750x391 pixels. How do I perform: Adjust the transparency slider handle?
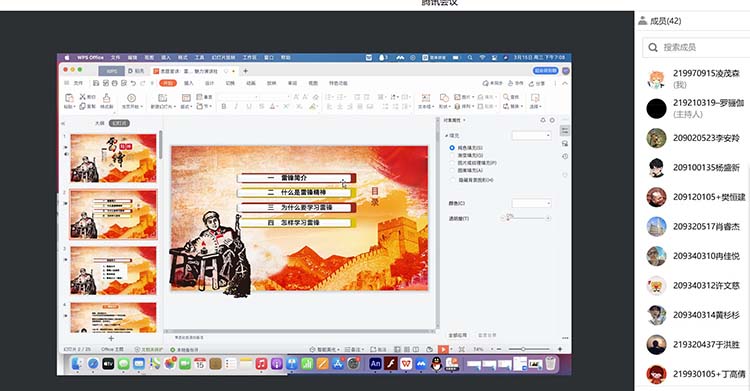tap(509, 218)
